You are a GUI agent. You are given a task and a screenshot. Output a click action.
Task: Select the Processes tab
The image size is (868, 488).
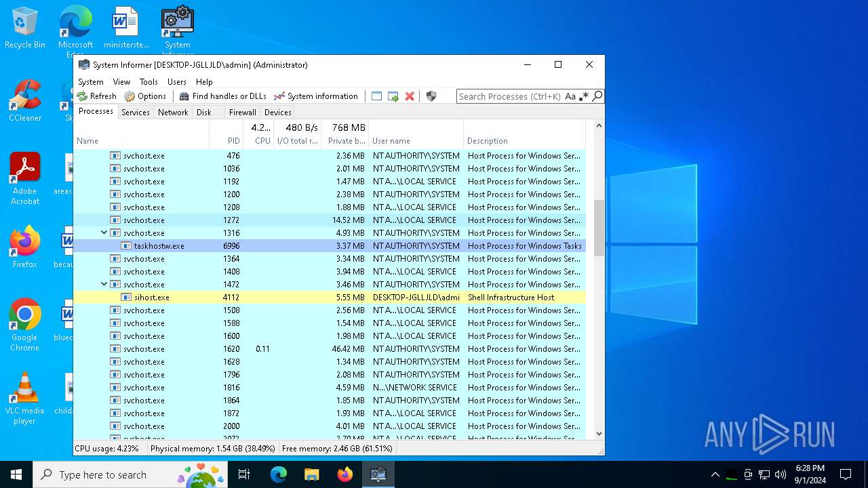(96, 112)
